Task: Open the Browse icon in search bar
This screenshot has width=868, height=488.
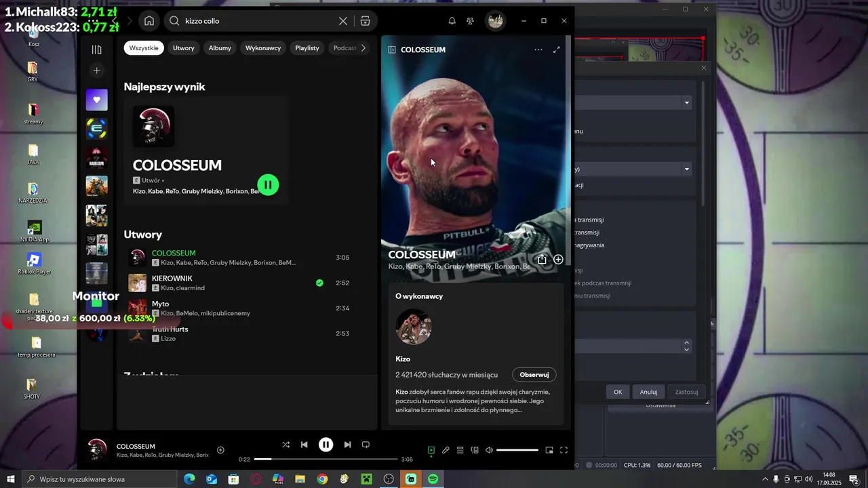Action: click(x=366, y=21)
